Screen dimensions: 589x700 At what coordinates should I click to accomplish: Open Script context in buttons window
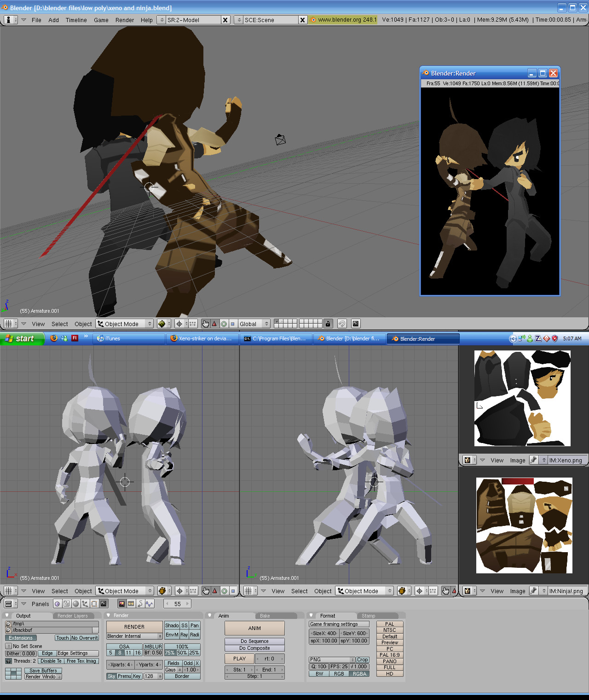66,604
